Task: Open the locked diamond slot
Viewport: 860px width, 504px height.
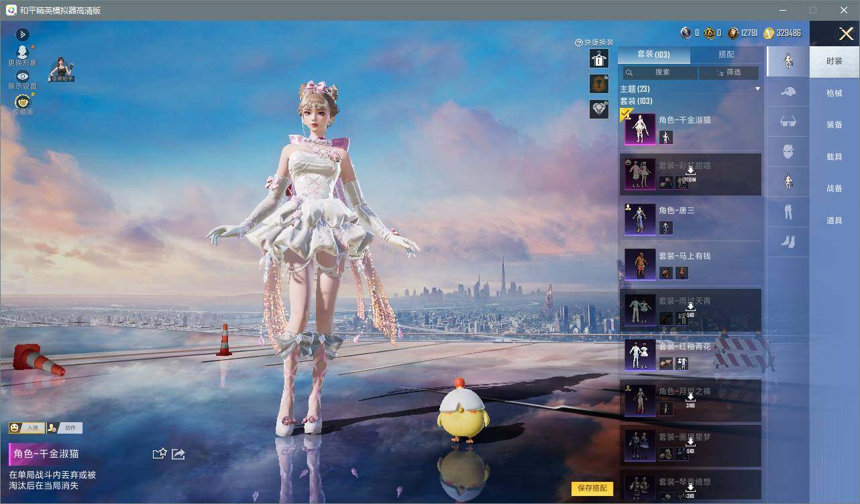Action: pyautogui.click(x=599, y=109)
